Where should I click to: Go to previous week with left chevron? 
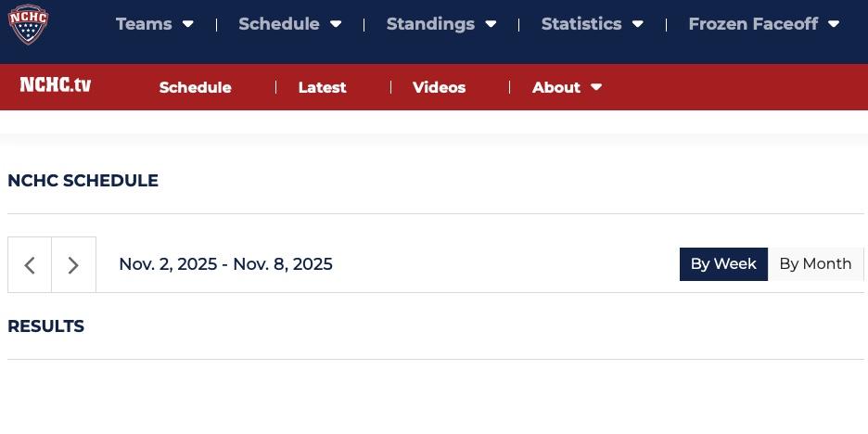coord(30,265)
